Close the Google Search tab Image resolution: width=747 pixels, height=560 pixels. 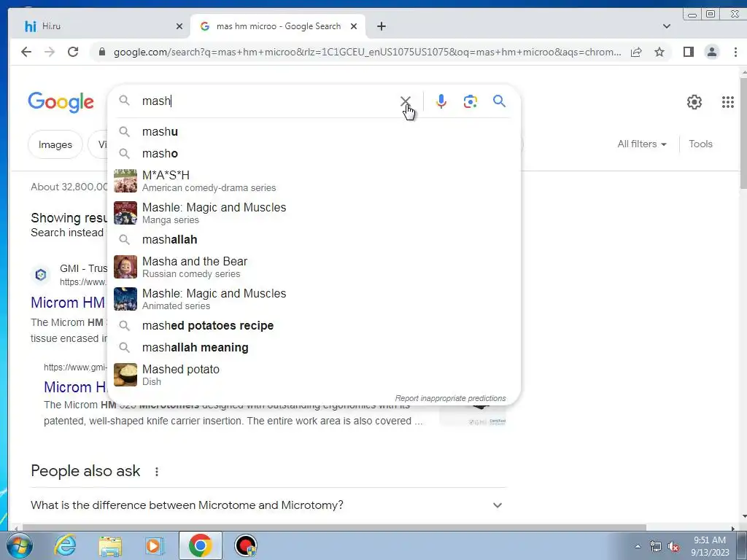pos(354,26)
